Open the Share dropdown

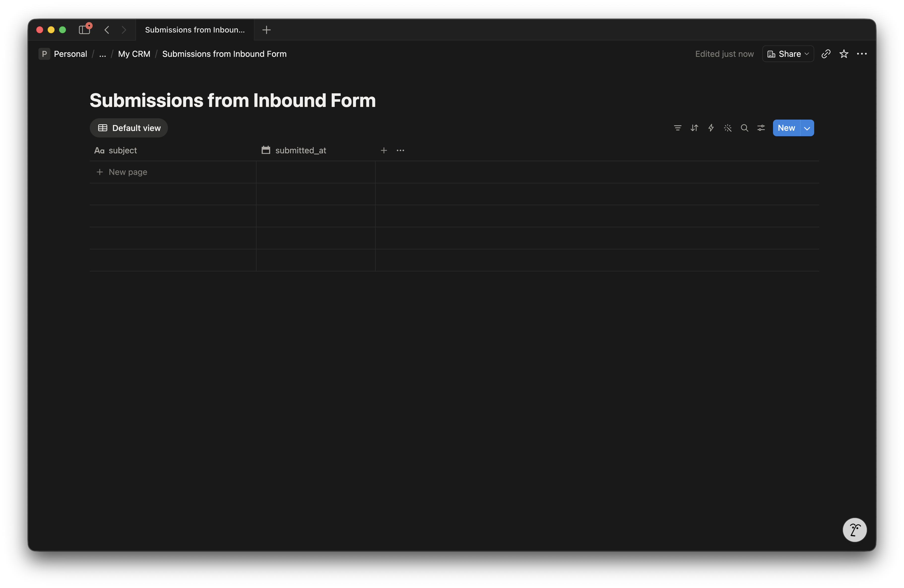point(788,54)
